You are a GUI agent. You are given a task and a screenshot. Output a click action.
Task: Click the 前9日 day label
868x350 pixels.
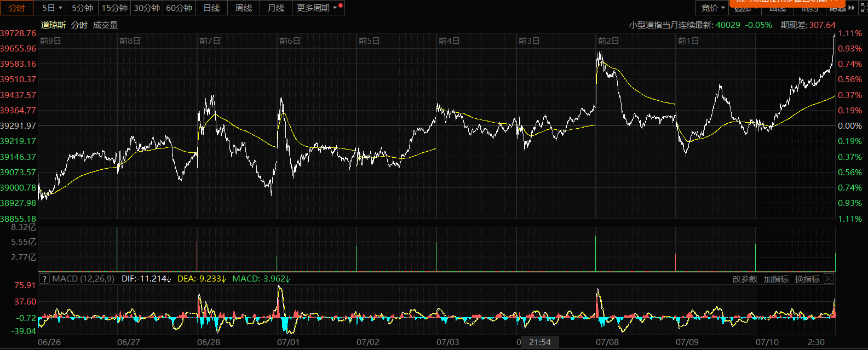coord(50,41)
